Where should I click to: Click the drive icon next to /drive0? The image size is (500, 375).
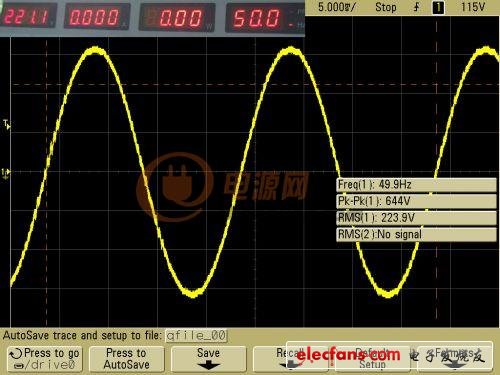(x=20, y=366)
